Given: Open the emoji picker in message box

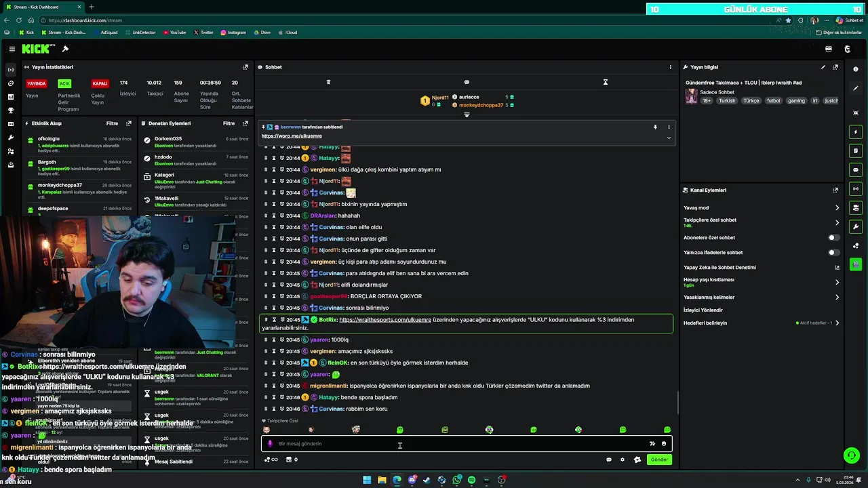Looking at the screenshot, I should coord(664,444).
